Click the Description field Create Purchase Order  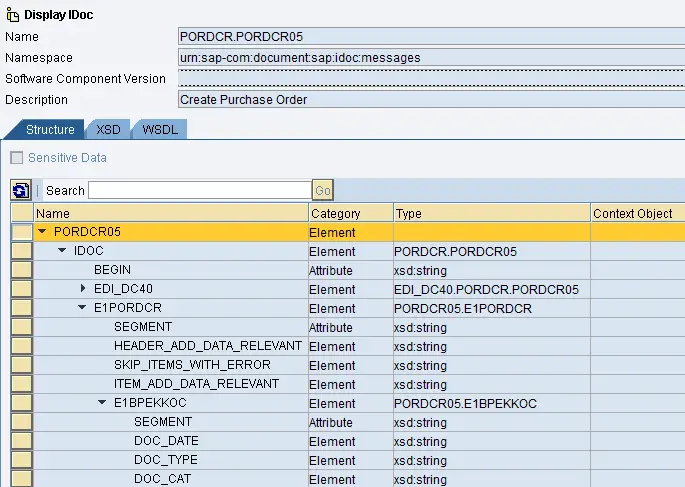pos(431,100)
